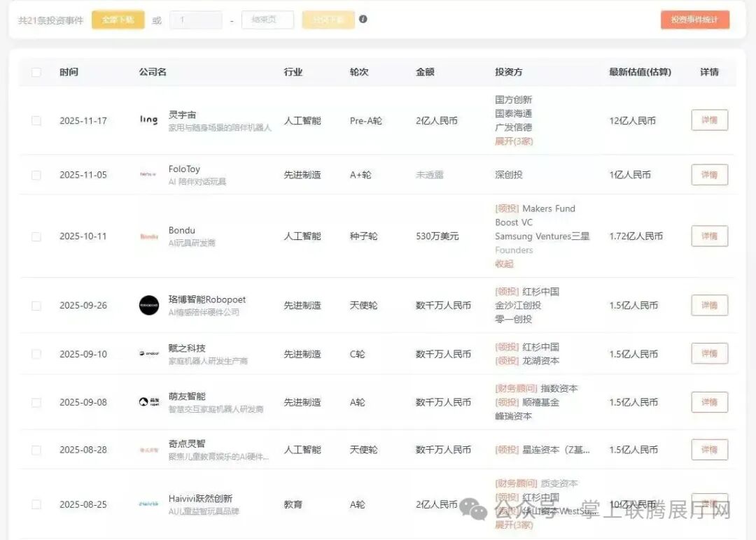Open the 灵宇宙 company name link
Viewport: 756px width, 540px height.
[182, 115]
